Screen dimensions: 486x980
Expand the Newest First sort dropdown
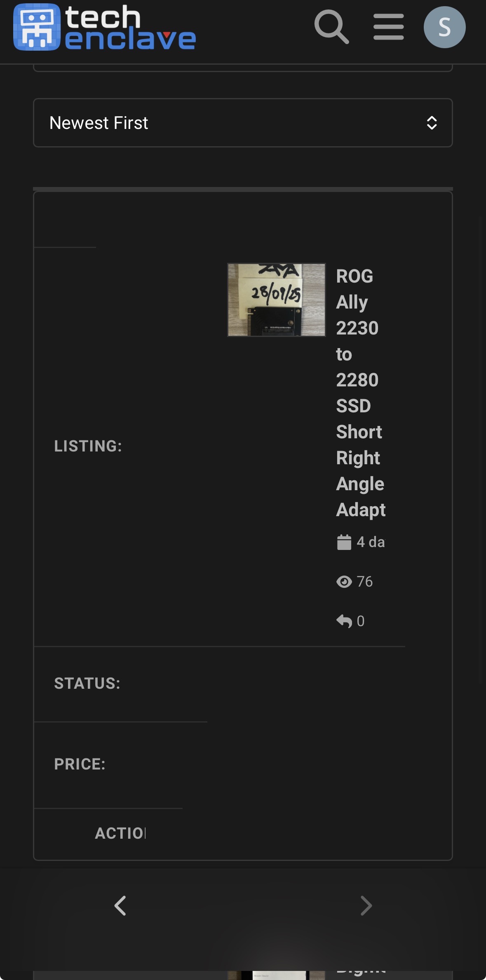coord(242,123)
